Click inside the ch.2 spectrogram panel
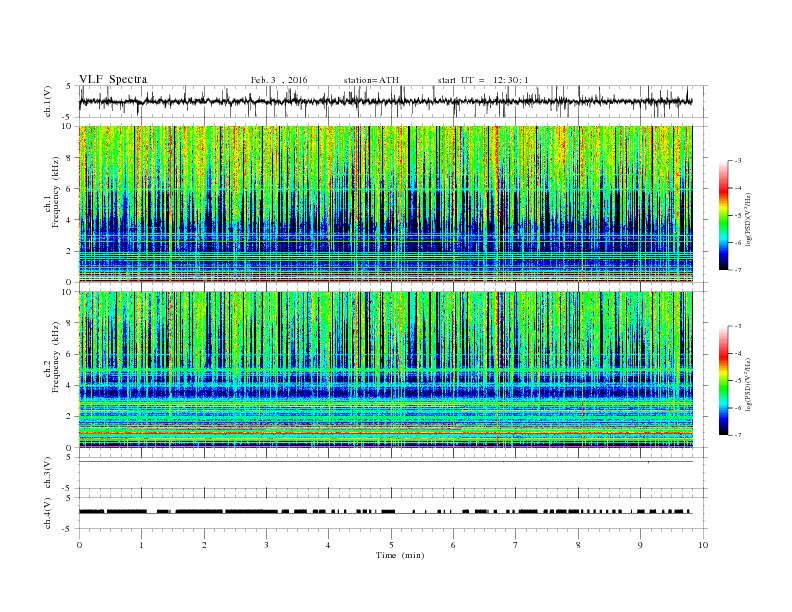792x612 pixels. pyautogui.click(x=385, y=370)
